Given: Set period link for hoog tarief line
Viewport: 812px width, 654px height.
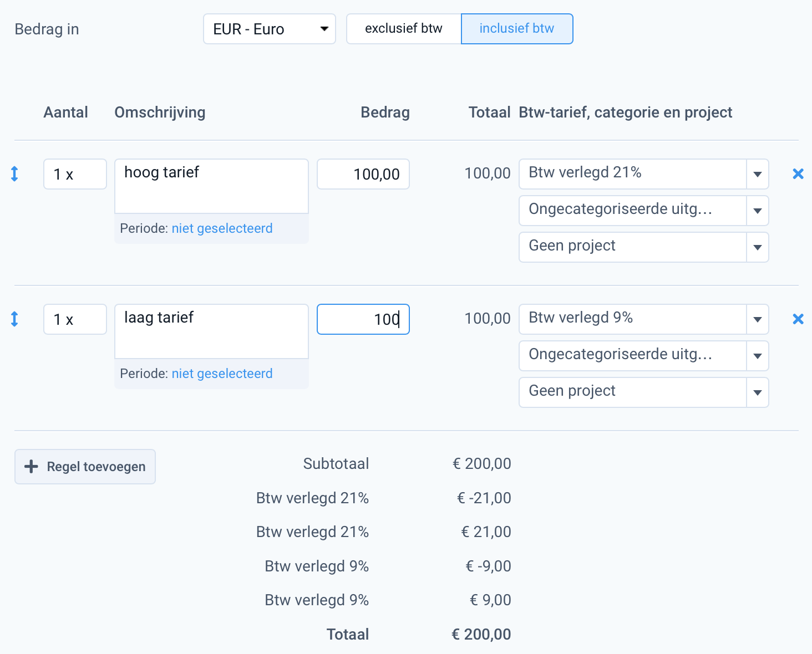Looking at the screenshot, I should click(x=222, y=228).
